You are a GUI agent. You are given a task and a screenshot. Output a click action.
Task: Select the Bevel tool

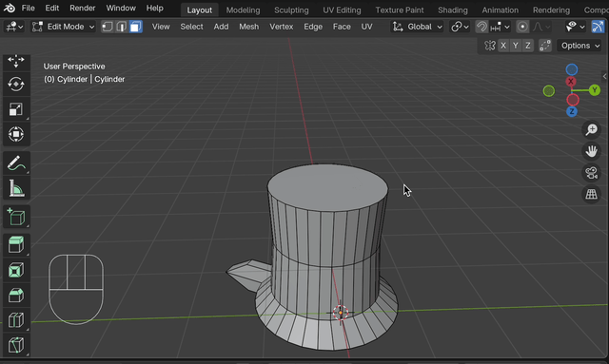pos(16,296)
